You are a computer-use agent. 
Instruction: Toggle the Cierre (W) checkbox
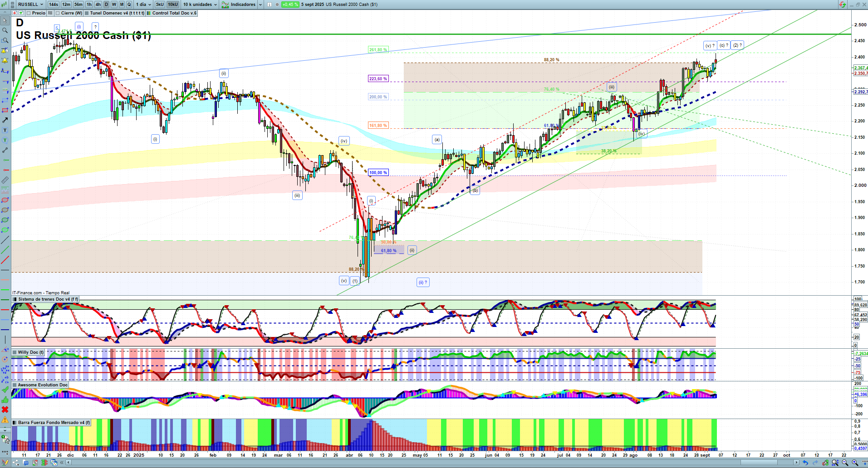point(58,13)
